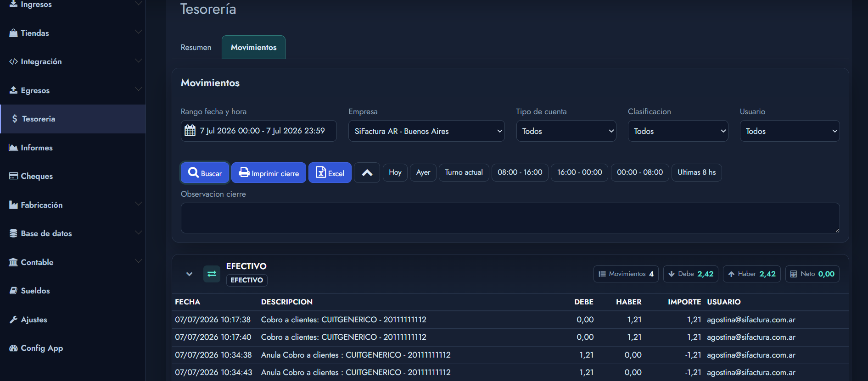Expand the Integración sidebar menu chevron
The image size is (868, 381).
[x=138, y=61]
